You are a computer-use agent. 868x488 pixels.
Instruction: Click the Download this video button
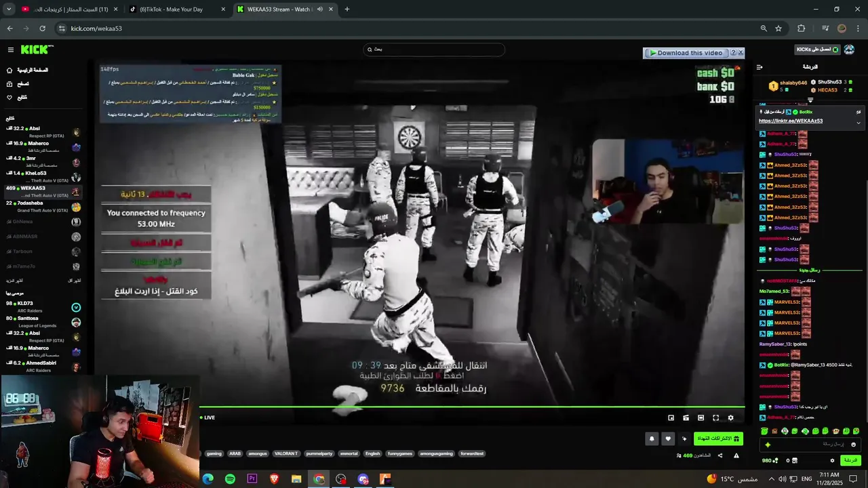686,53
